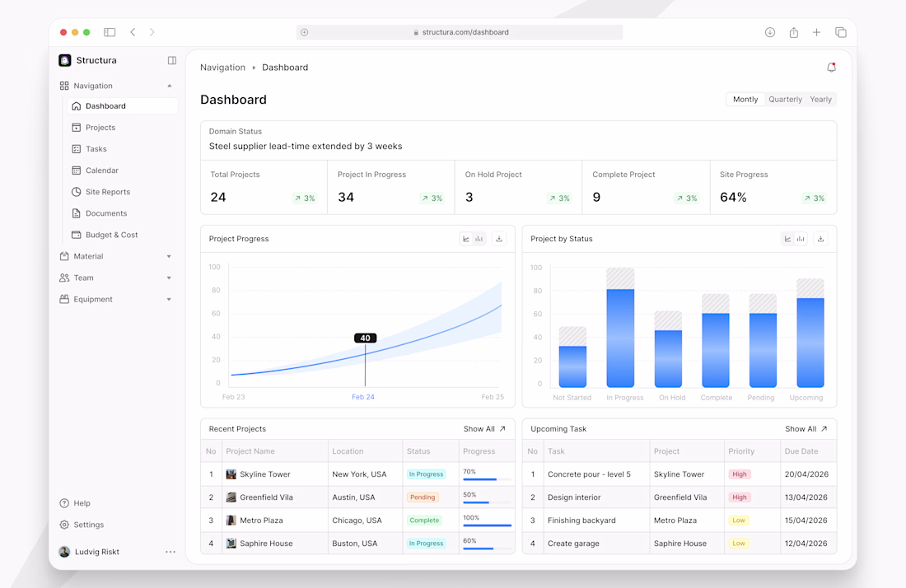
Task: Collapse the Navigation section arrow
Action: (x=170, y=86)
